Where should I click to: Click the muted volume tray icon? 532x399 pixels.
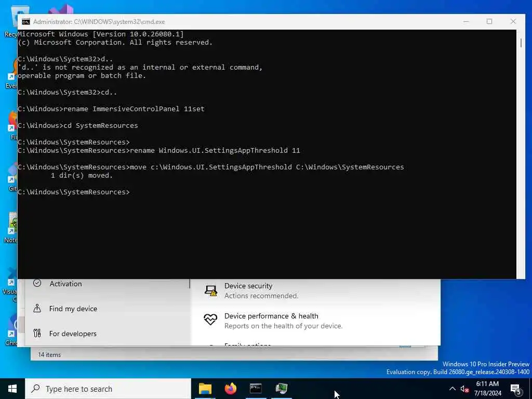tap(465, 389)
